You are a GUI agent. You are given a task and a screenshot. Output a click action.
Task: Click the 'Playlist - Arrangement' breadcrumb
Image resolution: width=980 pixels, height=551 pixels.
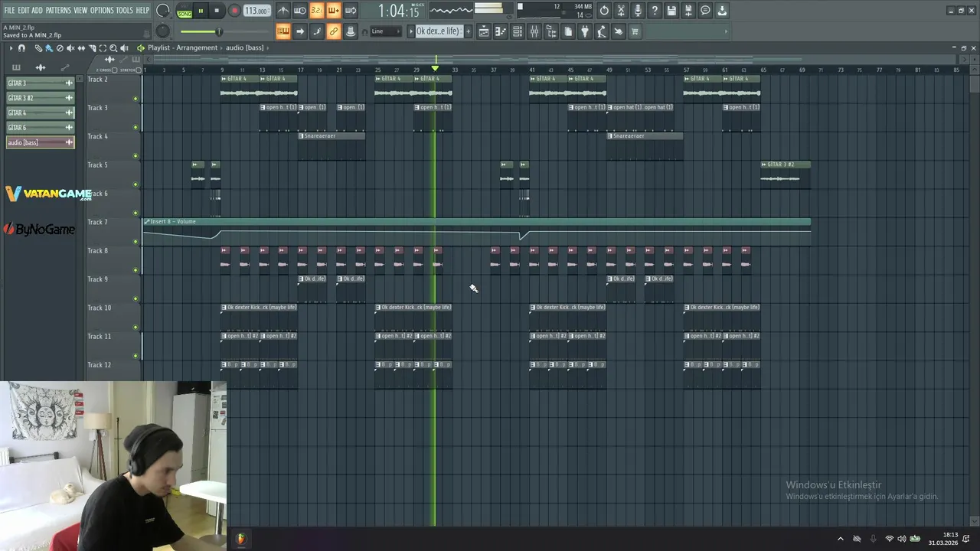click(x=182, y=48)
